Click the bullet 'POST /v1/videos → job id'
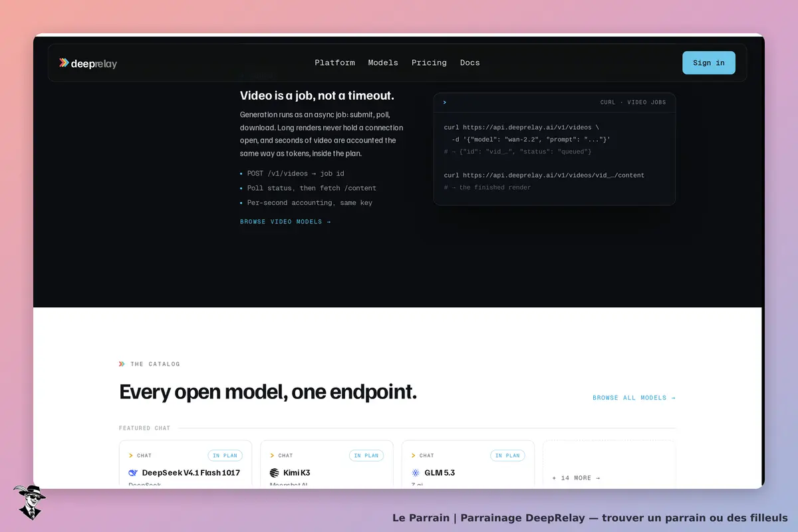 pos(295,174)
